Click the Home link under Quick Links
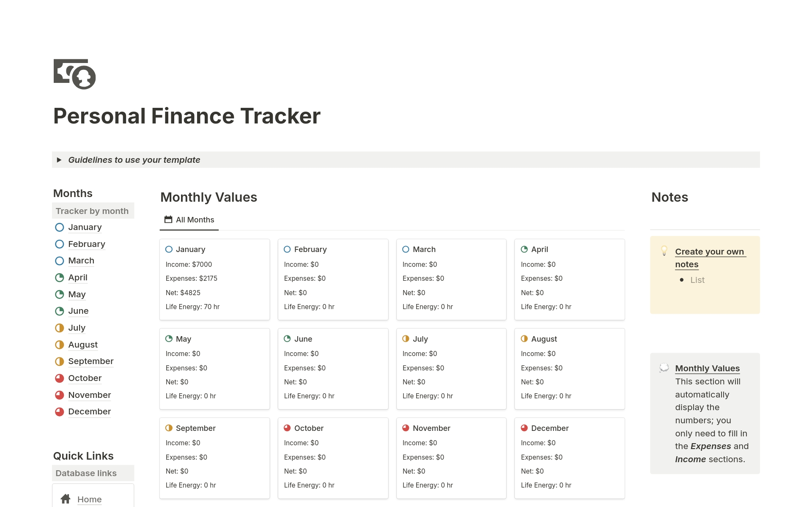 click(89, 499)
